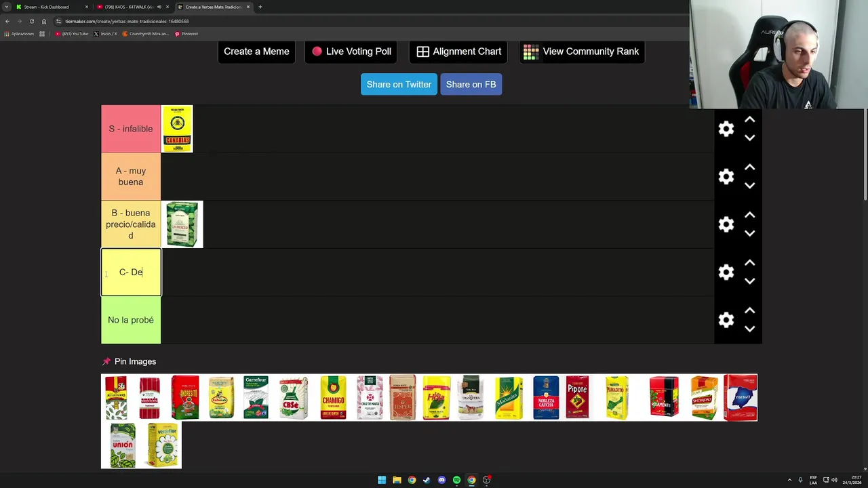Open Discord from the taskbar
Viewport: 868px width, 488px height.
pos(441,480)
